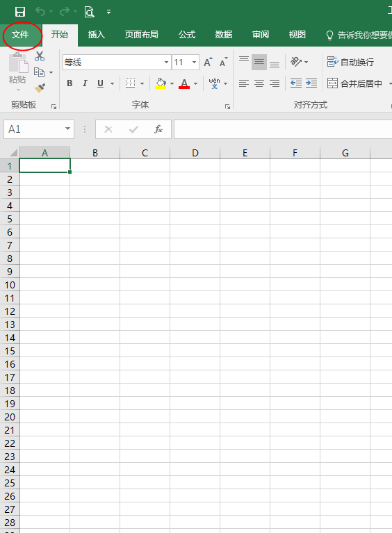Click the Insert Function fx icon
Viewport: 392px width, 533px height.
click(x=158, y=129)
